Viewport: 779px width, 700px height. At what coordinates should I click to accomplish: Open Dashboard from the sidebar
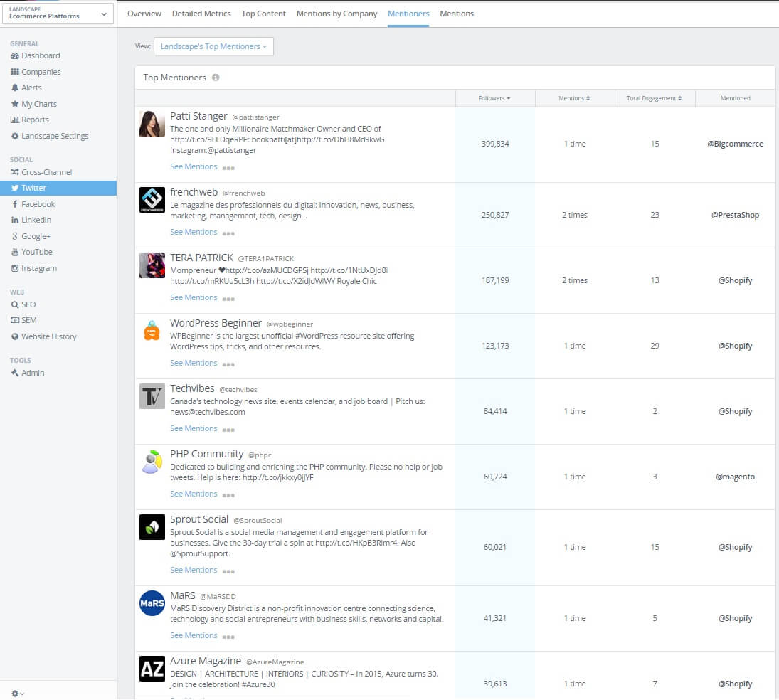pyautogui.click(x=36, y=55)
